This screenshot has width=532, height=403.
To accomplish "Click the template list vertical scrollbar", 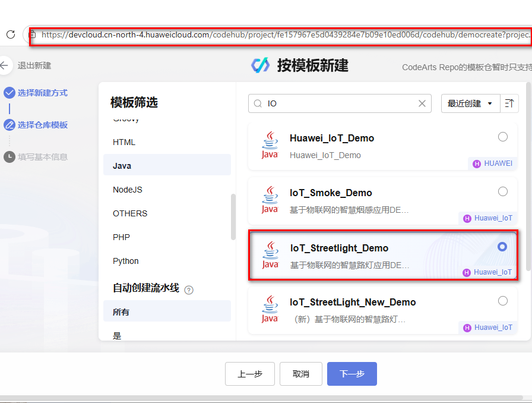I will click(528, 177).
